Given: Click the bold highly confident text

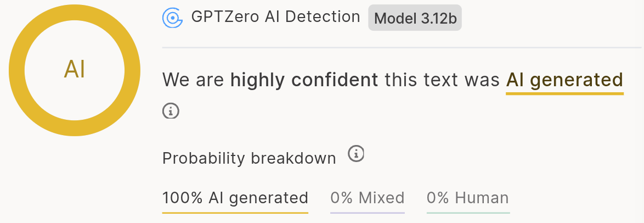Looking at the screenshot, I should (x=304, y=80).
